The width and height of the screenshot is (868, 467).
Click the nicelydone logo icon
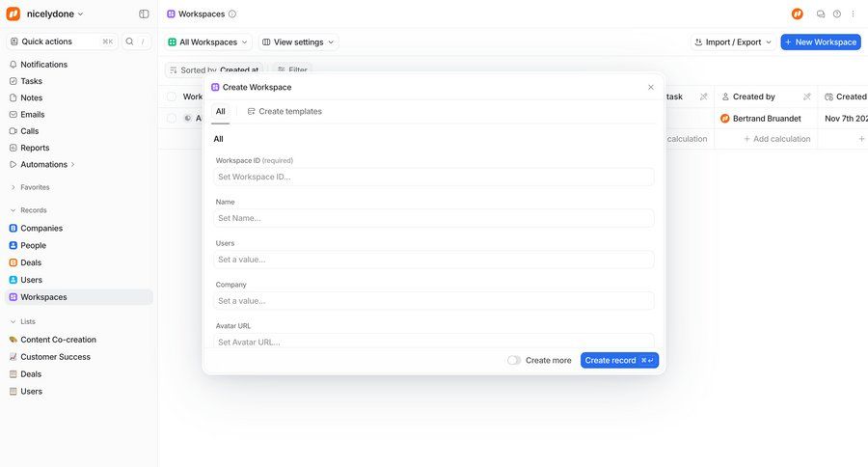tap(14, 14)
